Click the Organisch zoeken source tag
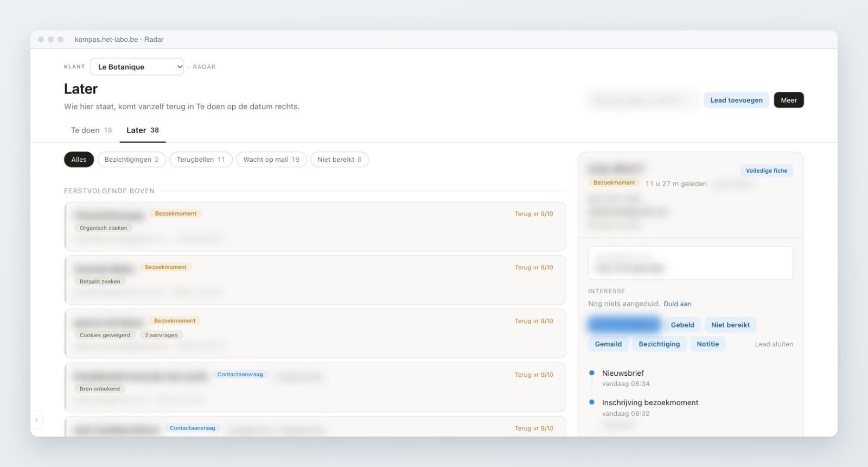 (104, 228)
